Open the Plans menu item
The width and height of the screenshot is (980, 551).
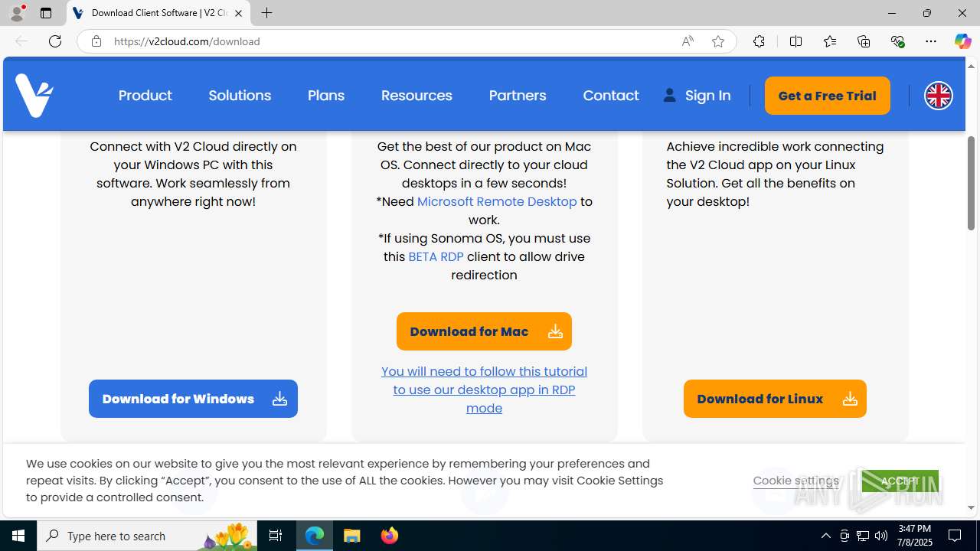(326, 96)
